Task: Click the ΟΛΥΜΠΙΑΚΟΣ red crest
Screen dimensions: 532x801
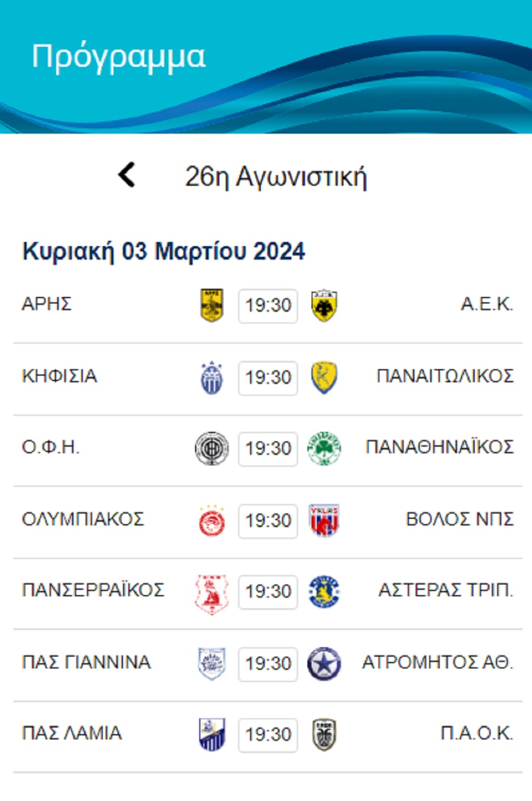Action: [x=212, y=521]
